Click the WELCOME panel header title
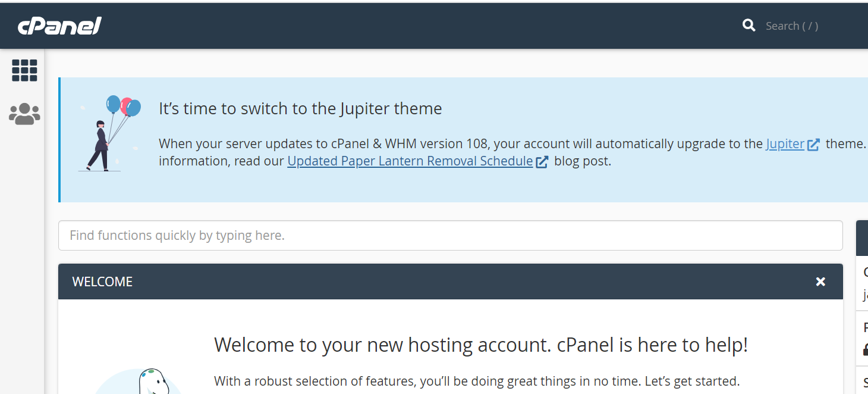 pos(102,282)
